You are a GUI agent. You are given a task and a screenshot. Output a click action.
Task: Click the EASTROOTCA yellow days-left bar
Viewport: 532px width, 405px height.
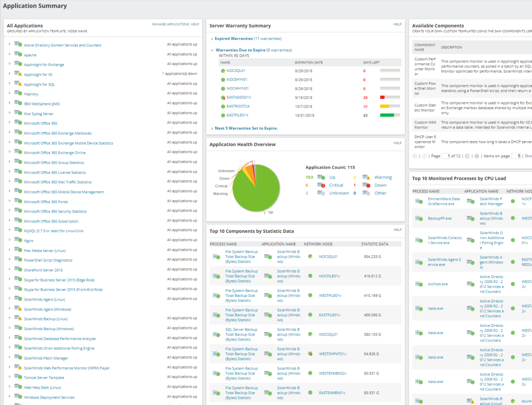click(x=384, y=106)
